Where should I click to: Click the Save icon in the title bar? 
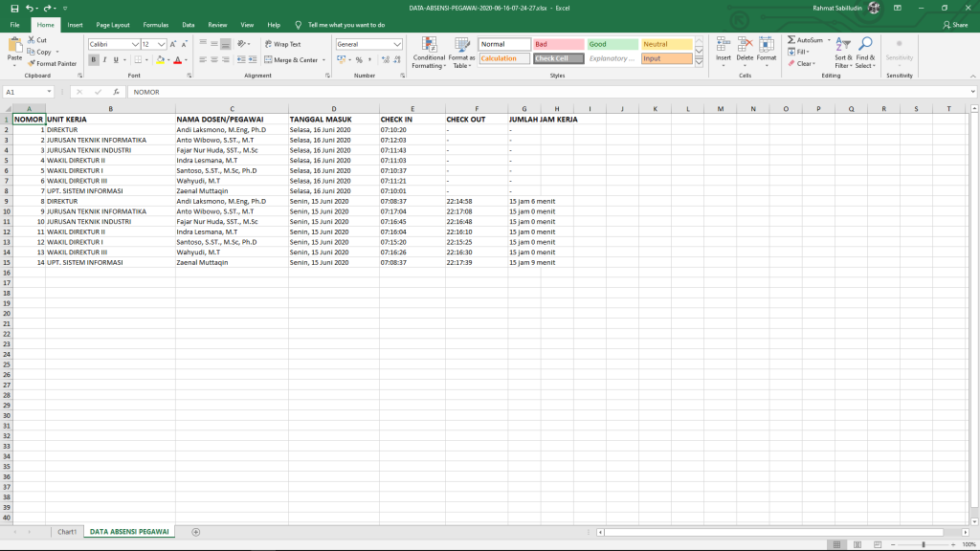[14, 8]
